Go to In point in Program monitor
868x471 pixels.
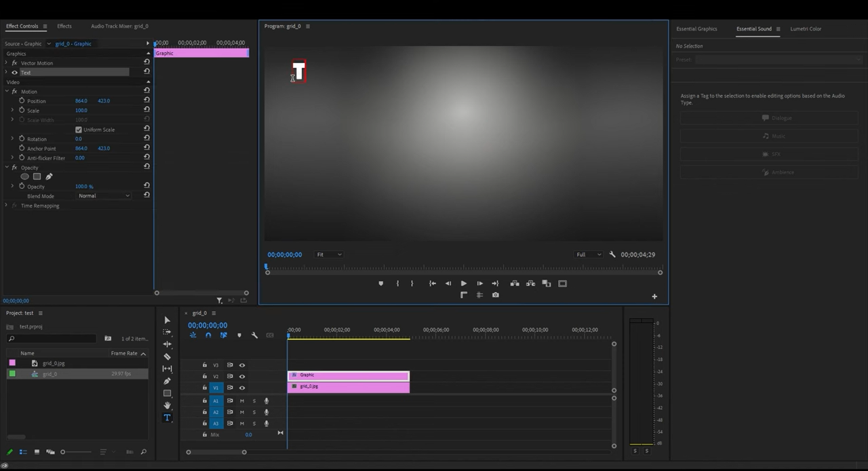click(x=432, y=284)
